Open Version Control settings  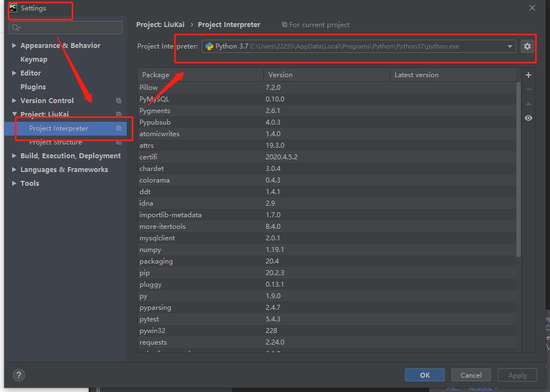(x=47, y=101)
